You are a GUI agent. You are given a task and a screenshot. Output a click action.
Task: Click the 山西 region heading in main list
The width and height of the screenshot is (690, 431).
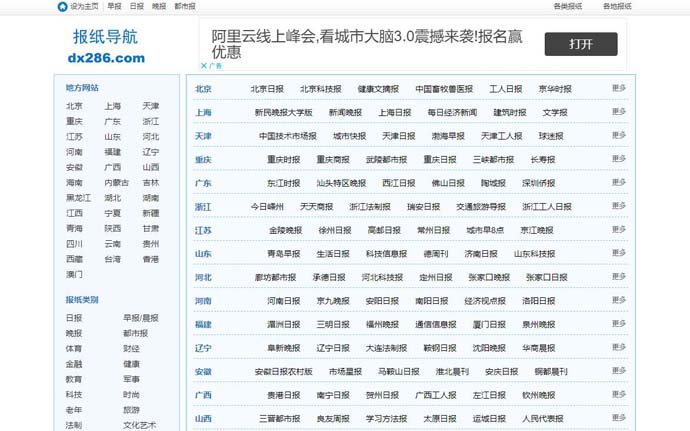click(203, 419)
